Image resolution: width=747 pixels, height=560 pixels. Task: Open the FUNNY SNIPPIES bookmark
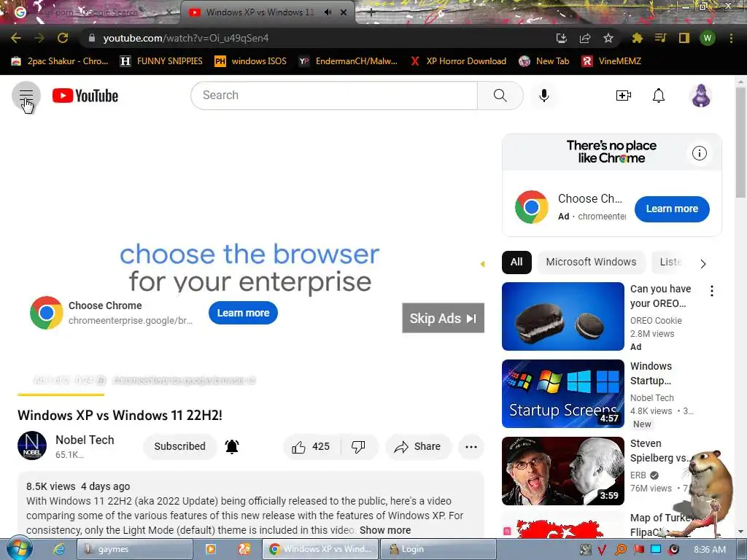tap(161, 61)
